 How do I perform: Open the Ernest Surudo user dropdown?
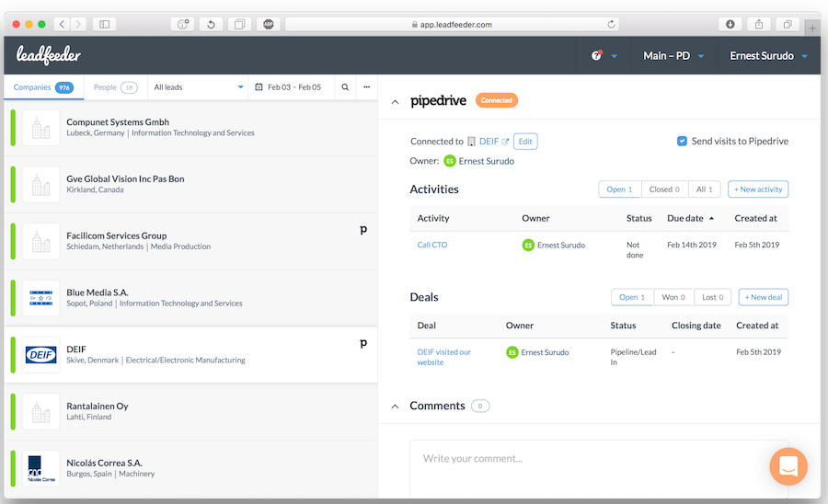(x=768, y=55)
